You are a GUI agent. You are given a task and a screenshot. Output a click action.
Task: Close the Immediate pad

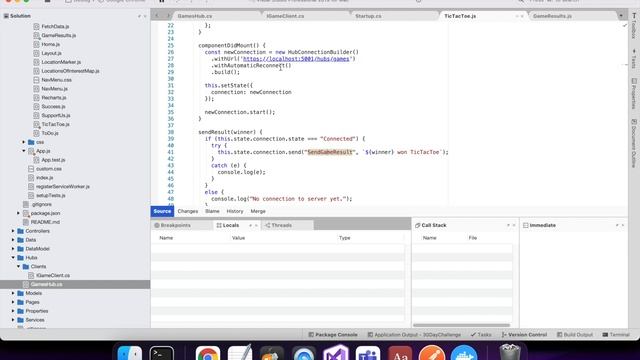click(623, 225)
